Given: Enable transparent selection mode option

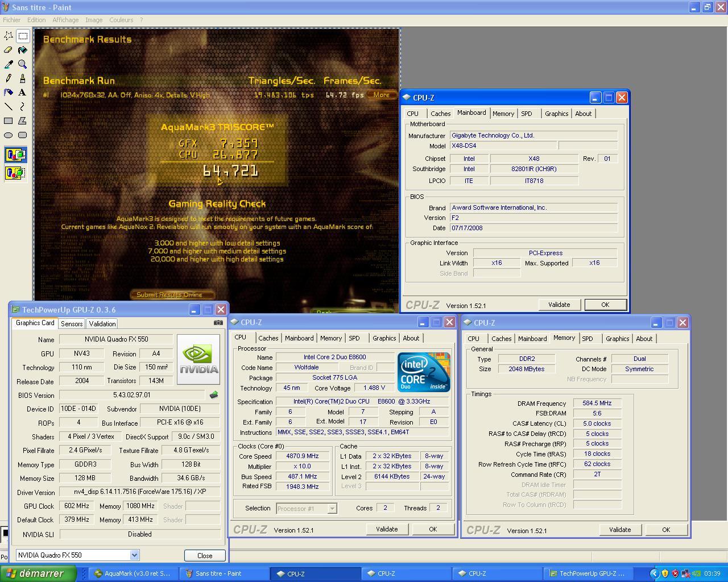Looking at the screenshot, I should click(15, 173).
